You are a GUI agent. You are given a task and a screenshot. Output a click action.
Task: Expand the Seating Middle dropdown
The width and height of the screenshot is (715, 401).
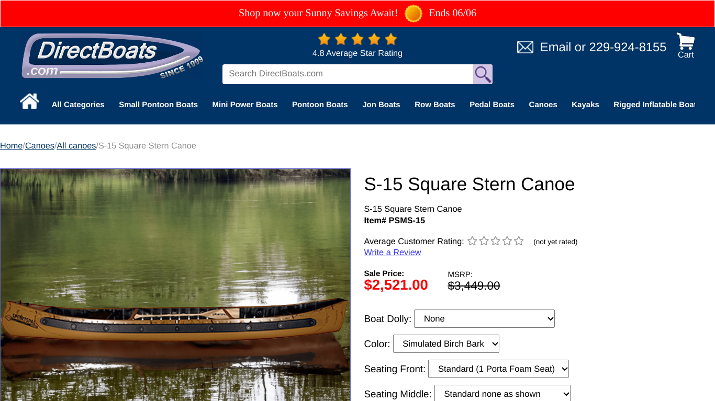[x=502, y=394]
